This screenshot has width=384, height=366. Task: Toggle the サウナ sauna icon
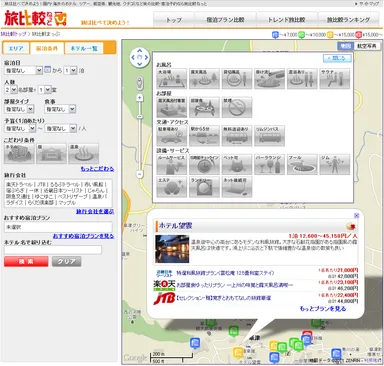coord(335,79)
